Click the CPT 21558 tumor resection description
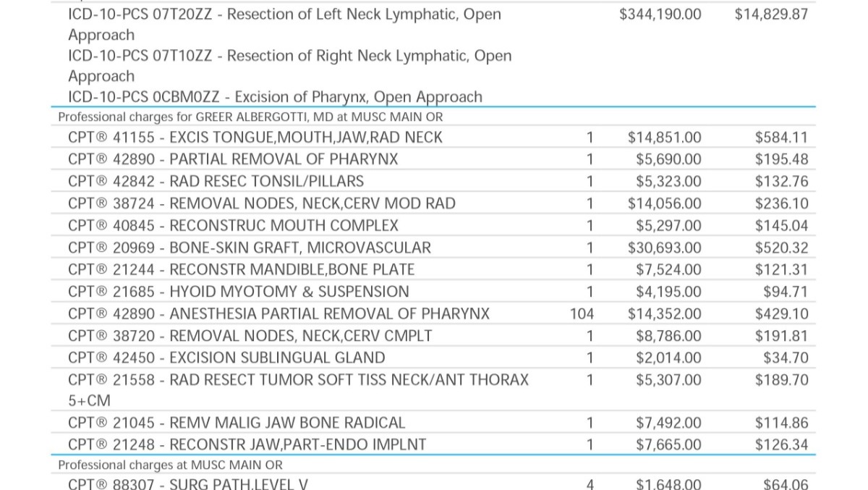 coord(298,380)
